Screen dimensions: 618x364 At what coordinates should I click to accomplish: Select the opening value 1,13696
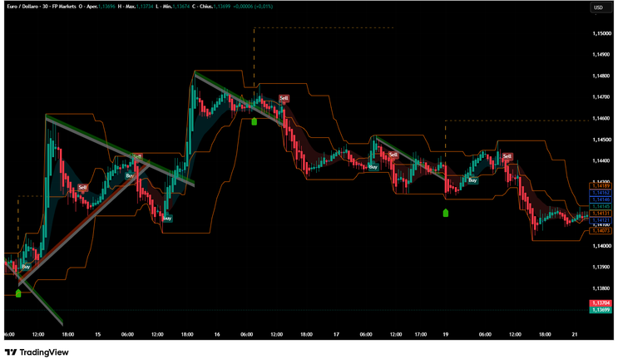tap(106, 7)
